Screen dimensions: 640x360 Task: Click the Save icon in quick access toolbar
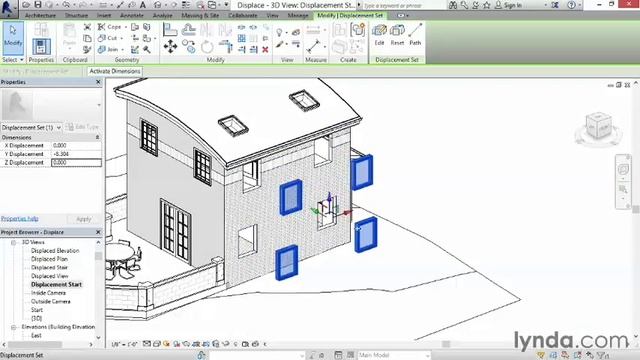(38, 5)
